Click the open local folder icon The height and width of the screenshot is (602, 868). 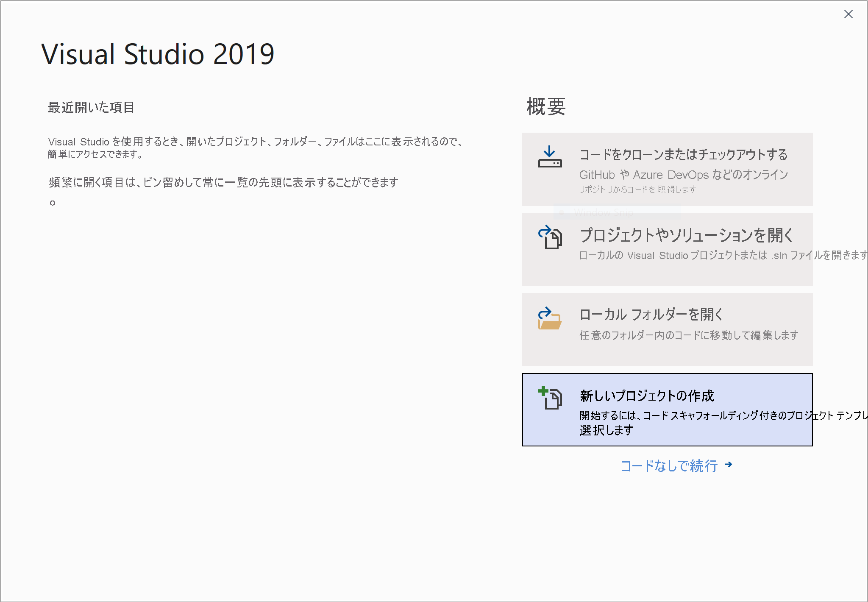click(550, 318)
